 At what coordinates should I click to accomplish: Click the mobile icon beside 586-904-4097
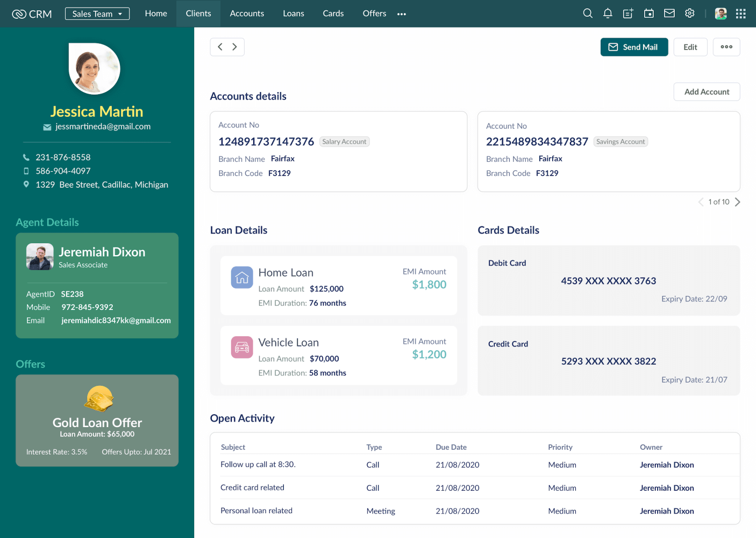pos(26,171)
